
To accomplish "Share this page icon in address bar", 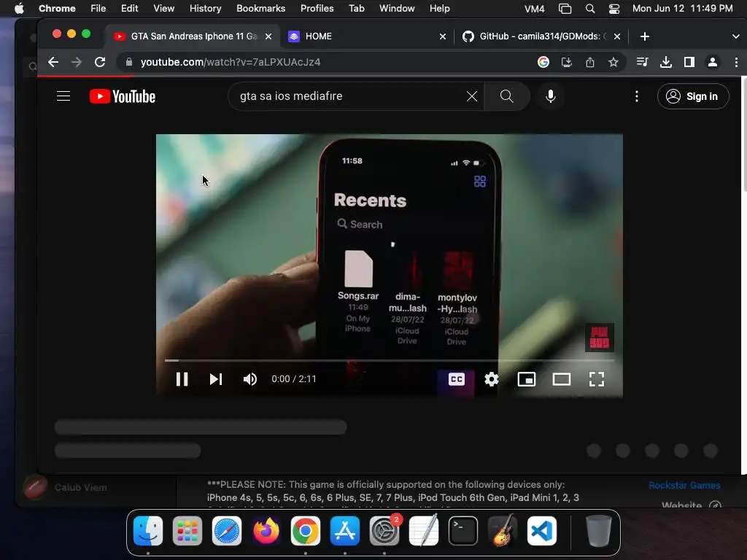I will click(x=589, y=62).
